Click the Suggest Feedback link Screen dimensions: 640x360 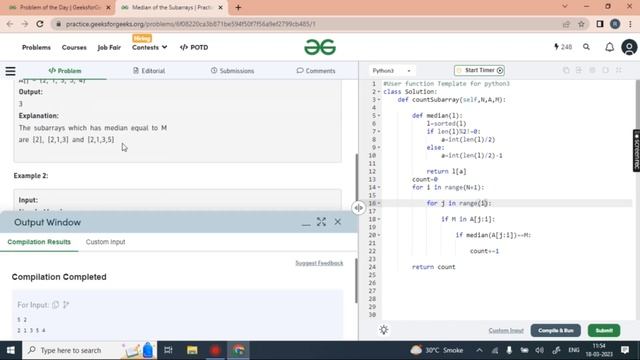point(319,263)
